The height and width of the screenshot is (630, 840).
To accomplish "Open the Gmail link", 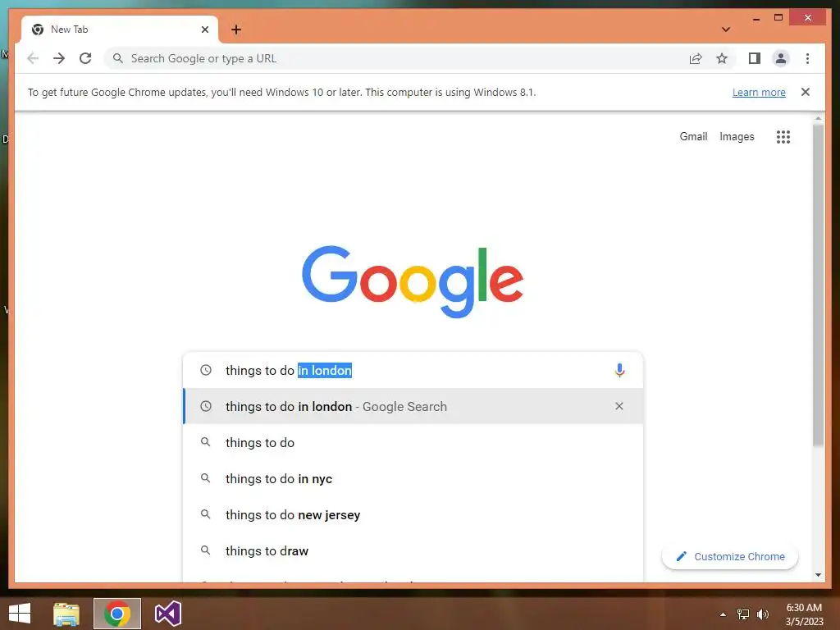I will click(693, 137).
